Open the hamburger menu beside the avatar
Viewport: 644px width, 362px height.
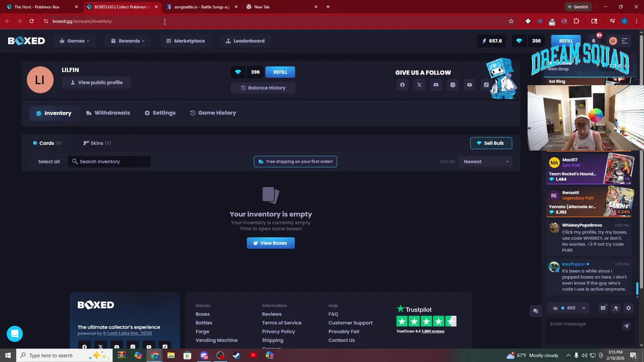tap(624, 41)
